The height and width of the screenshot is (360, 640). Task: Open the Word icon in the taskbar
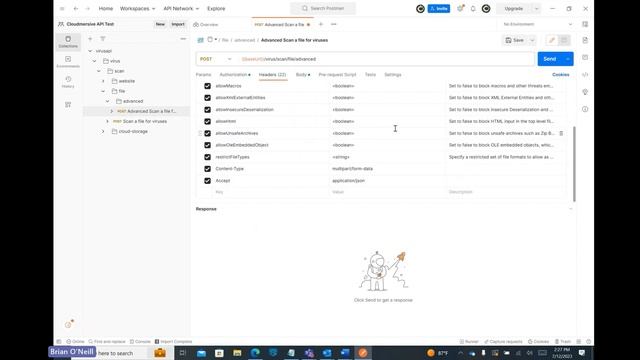tap(345, 353)
